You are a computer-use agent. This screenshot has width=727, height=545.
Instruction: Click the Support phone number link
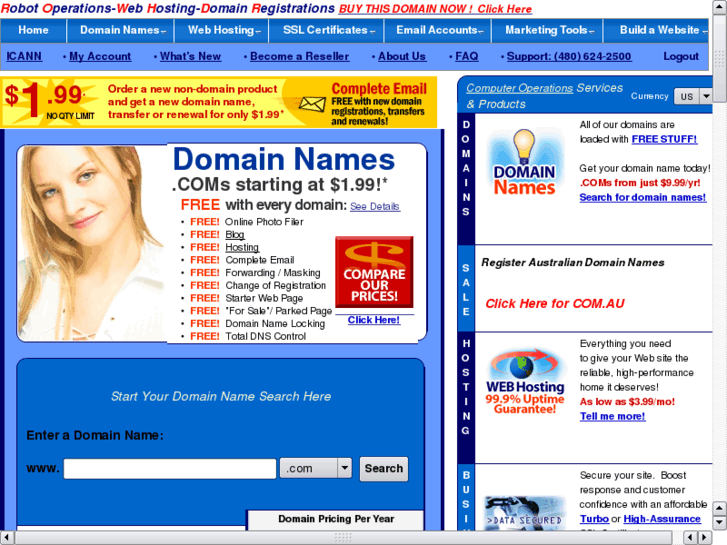coord(569,57)
